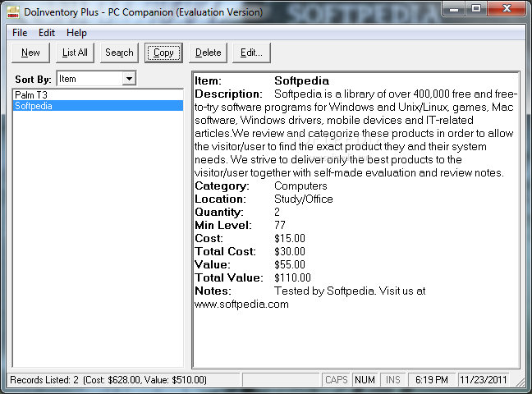532x394 pixels.
Task: Minimize the DoInventory Plus window
Action: (453, 9)
